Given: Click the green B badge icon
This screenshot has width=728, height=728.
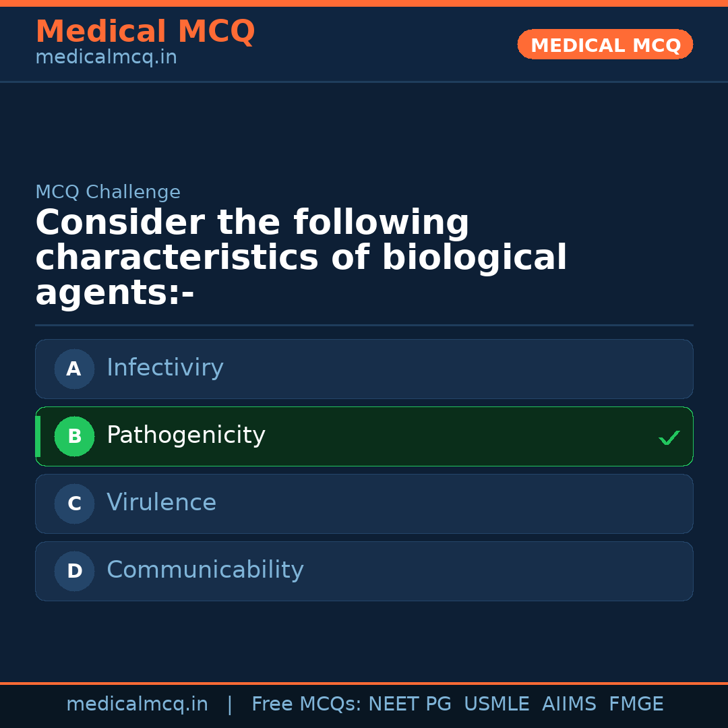Looking at the screenshot, I should (74, 436).
